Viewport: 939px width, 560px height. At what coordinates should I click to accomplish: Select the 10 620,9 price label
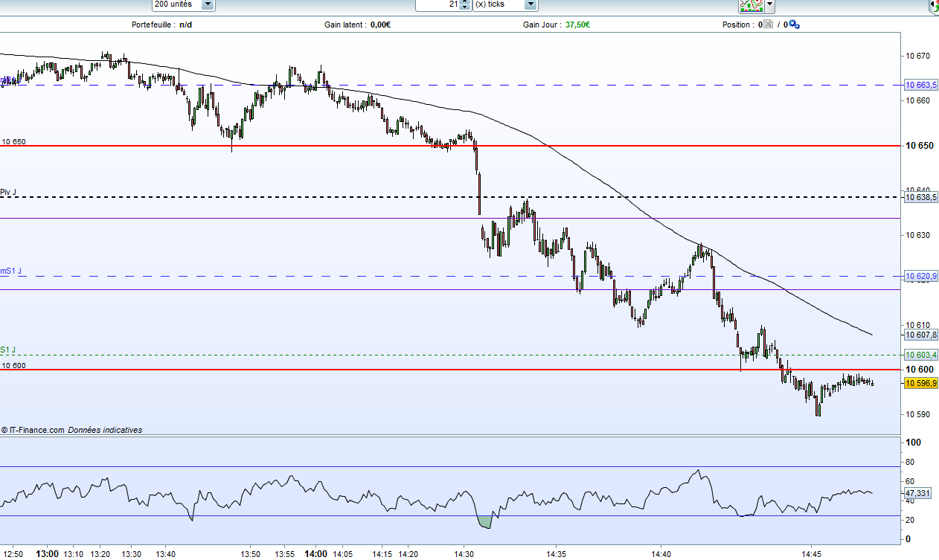(921, 276)
